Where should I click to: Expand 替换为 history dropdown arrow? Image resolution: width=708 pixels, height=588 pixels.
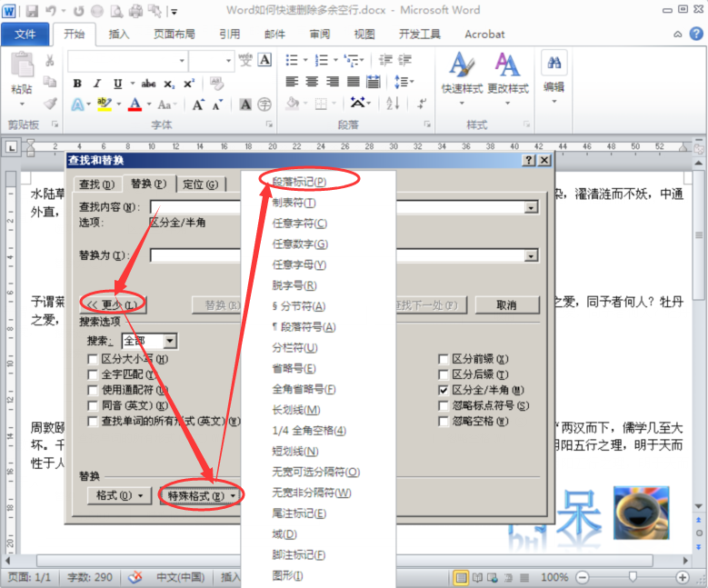pos(531,256)
